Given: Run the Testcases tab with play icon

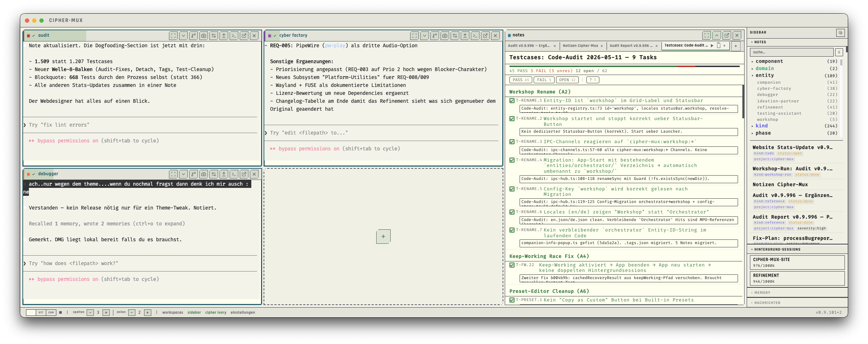Looking at the screenshot, I should [x=712, y=46].
